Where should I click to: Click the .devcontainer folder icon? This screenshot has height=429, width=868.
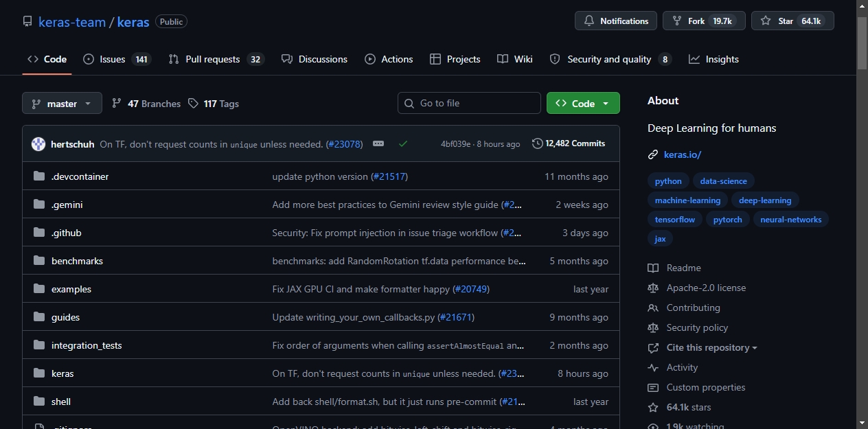[x=39, y=176]
